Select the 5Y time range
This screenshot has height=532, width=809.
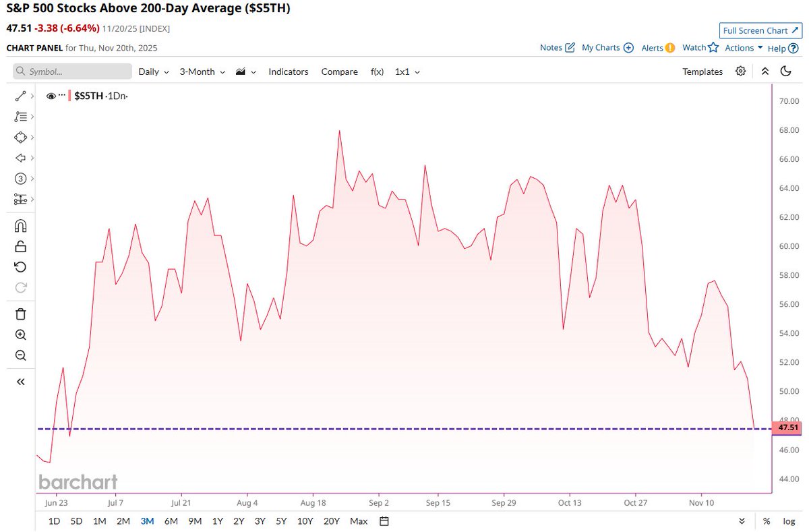[282, 521]
